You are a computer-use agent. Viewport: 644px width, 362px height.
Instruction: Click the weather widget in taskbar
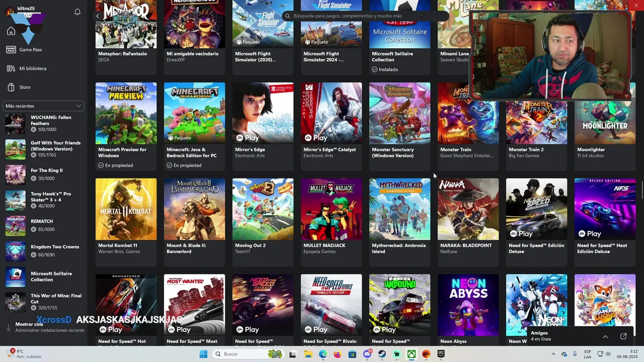(23, 354)
